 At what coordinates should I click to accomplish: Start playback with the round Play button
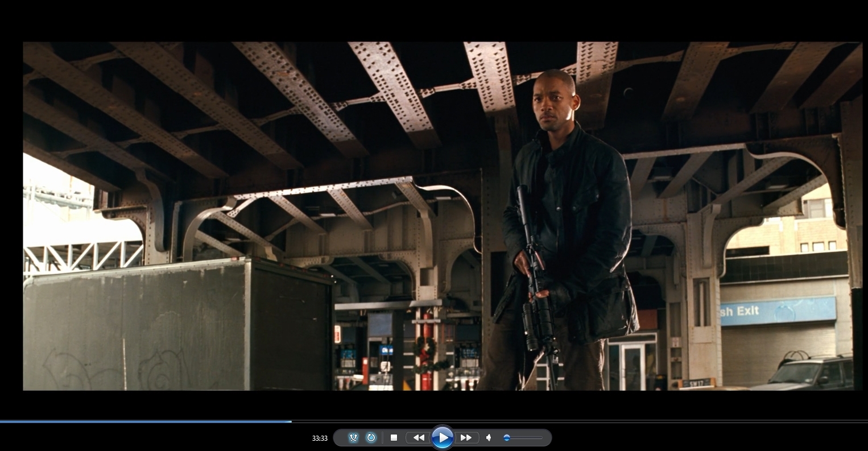coord(443,437)
